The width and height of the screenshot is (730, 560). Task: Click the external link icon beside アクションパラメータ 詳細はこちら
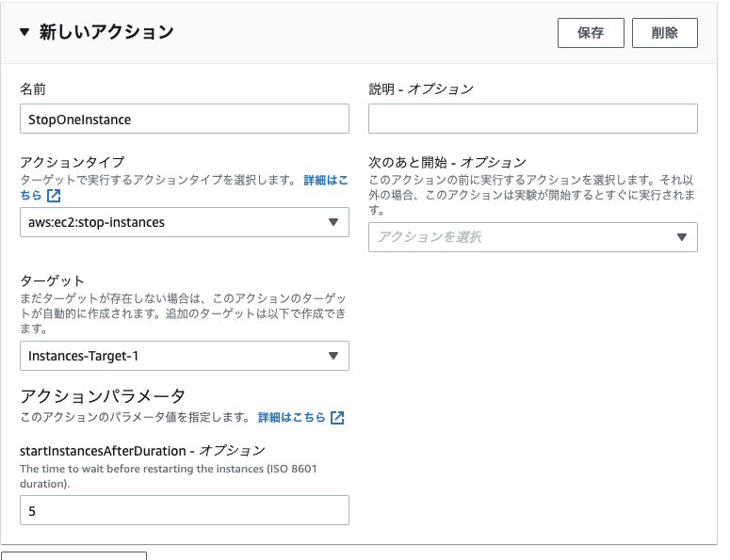click(x=337, y=418)
